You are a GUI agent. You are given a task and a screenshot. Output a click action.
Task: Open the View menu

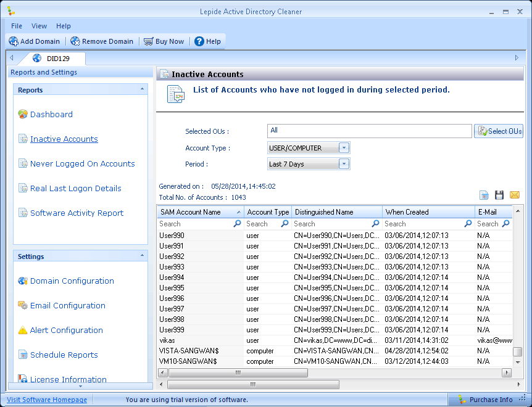39,26
